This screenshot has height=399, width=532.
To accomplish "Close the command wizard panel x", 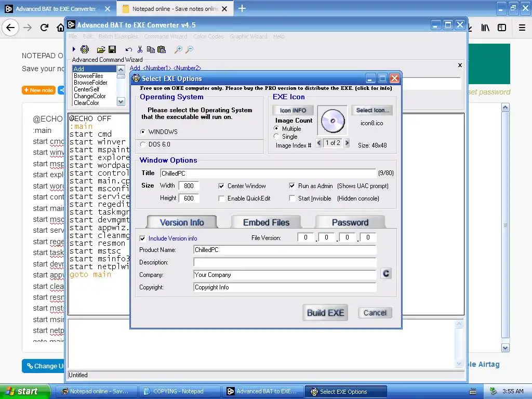I will [460, 65].
